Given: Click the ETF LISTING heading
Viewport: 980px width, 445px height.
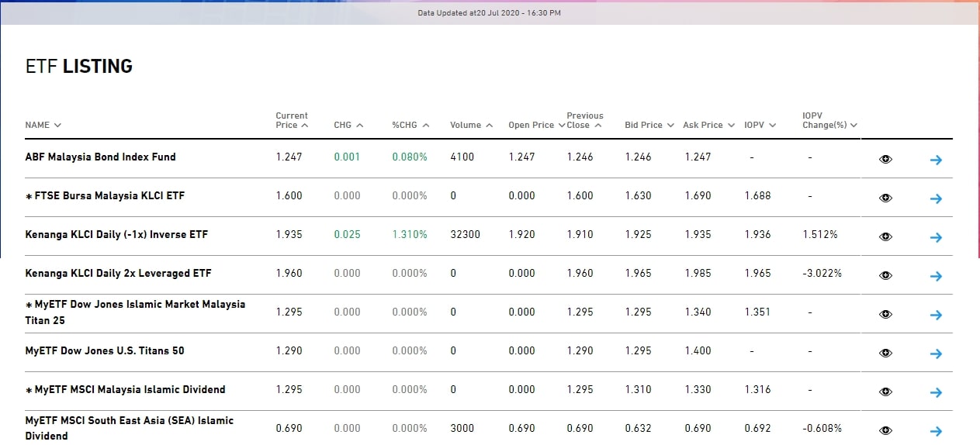Looking at the screenshot, I should pos(79,67).
